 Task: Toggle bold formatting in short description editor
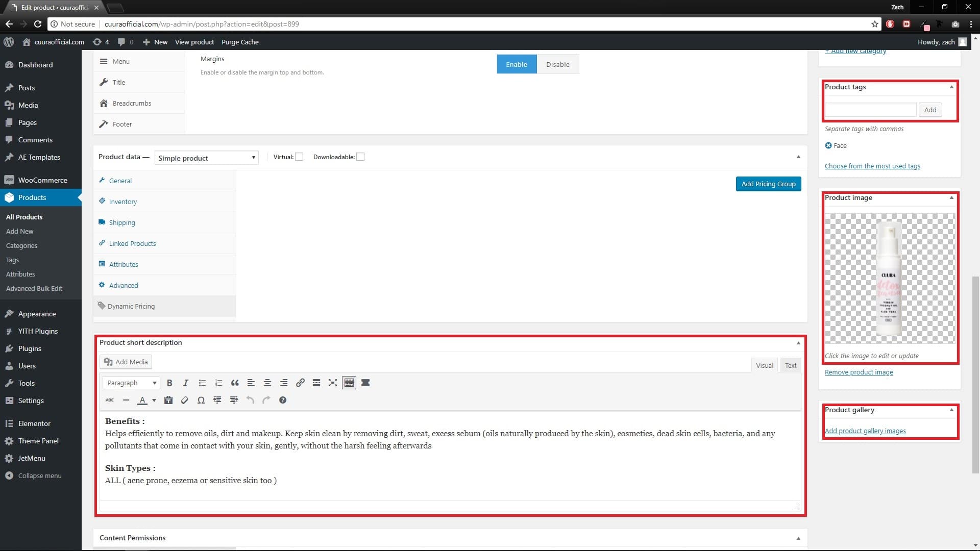point(169,383)
